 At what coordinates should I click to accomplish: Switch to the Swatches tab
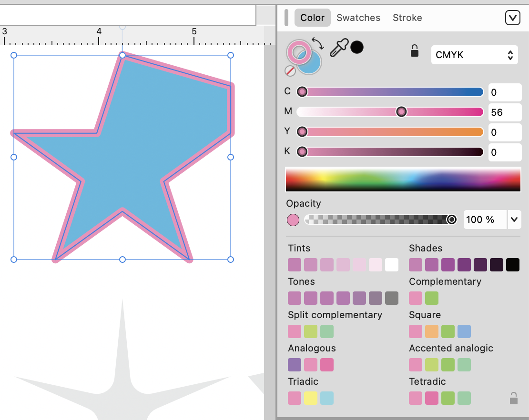click(x=358, y=18)
